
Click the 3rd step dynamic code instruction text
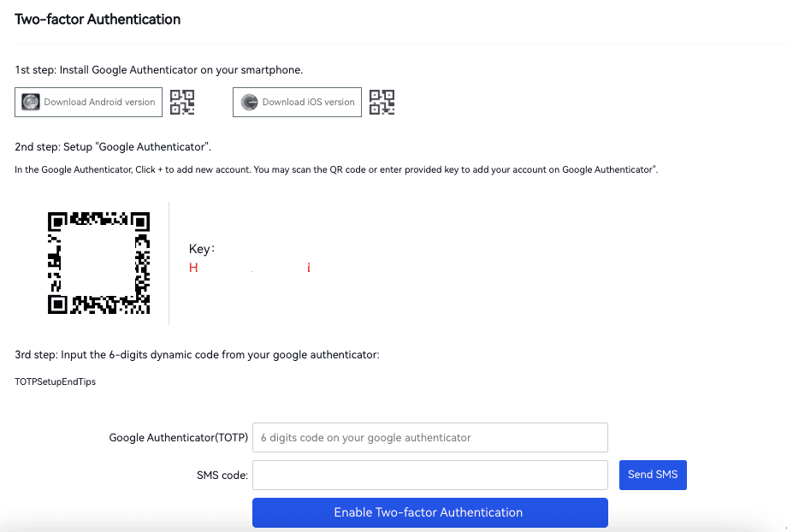[196, 354]
